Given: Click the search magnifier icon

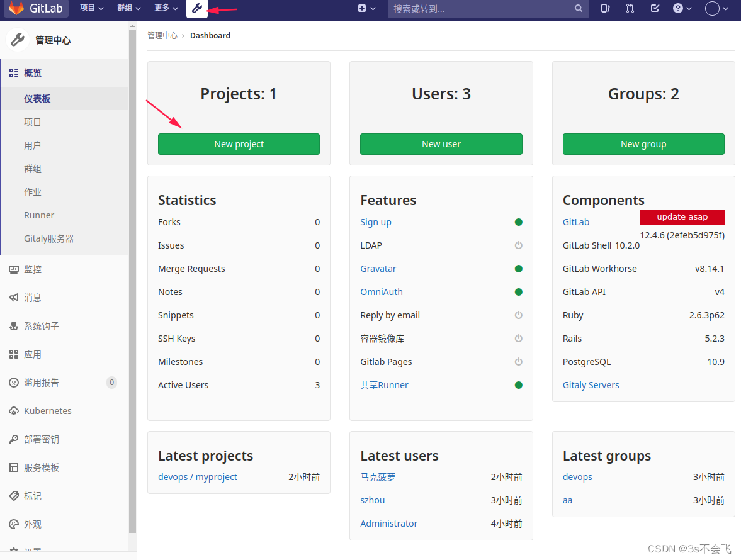Looking at the screenshot, I should pyautogui.click(x=579, y=9).
